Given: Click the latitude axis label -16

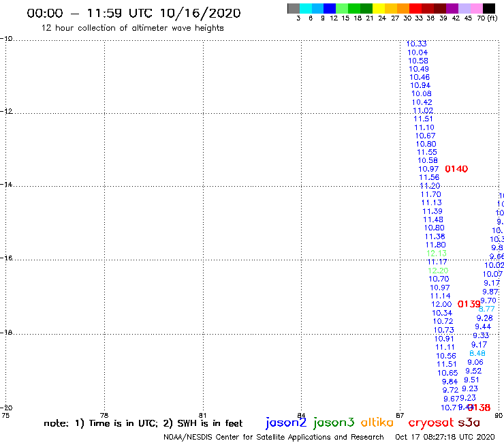Looking at the screenshot, I should (6, 258).
